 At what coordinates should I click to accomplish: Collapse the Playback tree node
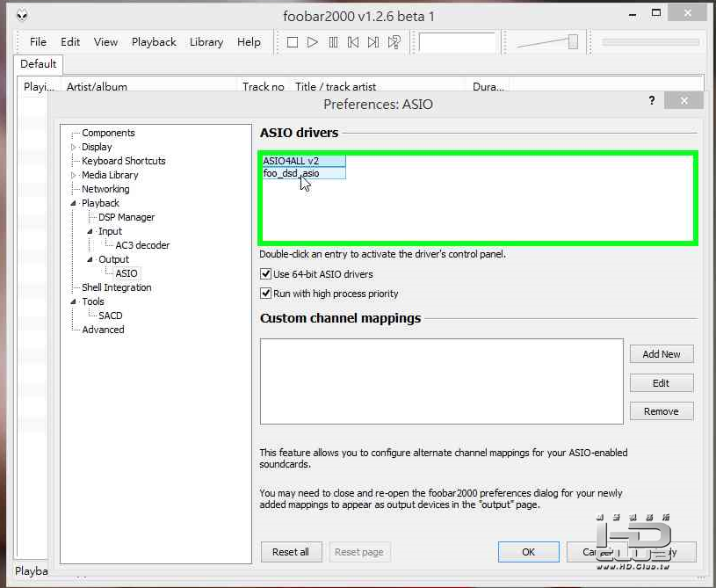click(74, 203)
